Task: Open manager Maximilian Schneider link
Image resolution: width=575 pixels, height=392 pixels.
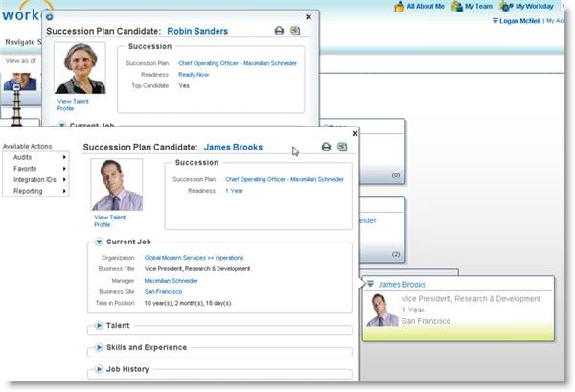Action: (171, 281)
